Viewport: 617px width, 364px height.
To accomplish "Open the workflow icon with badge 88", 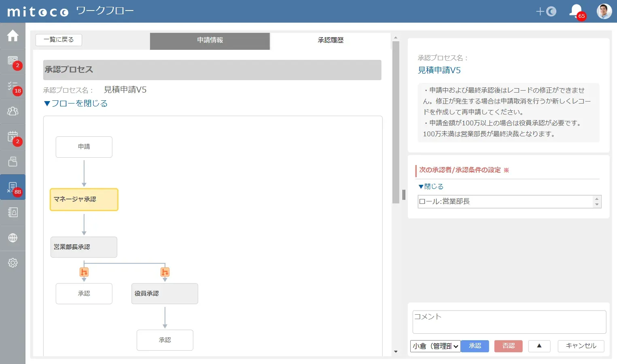I will pos(13,187).
